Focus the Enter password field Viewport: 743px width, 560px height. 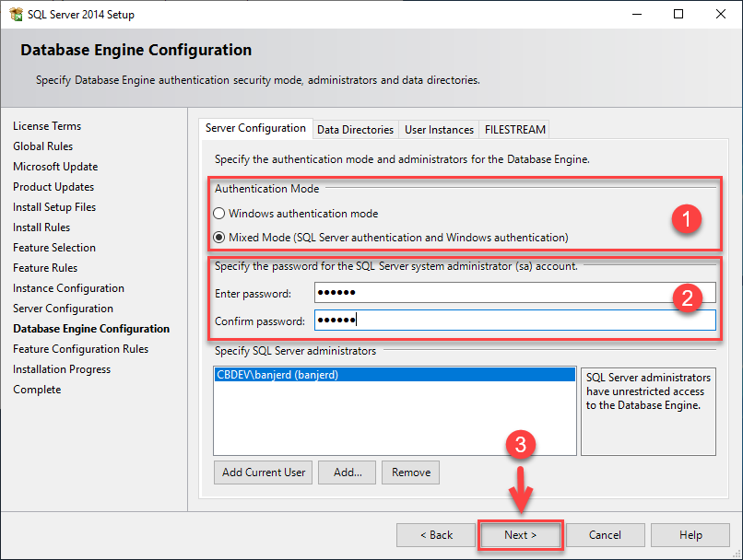coord(515,293)
